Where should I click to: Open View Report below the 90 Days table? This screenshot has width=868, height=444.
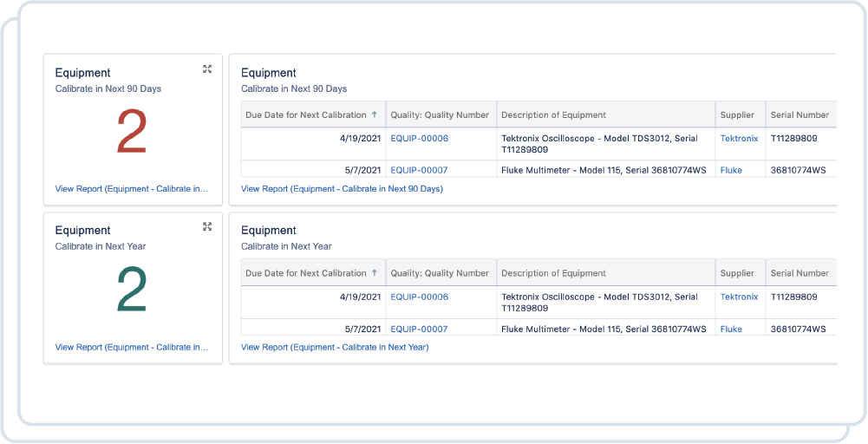pos(342,188)
